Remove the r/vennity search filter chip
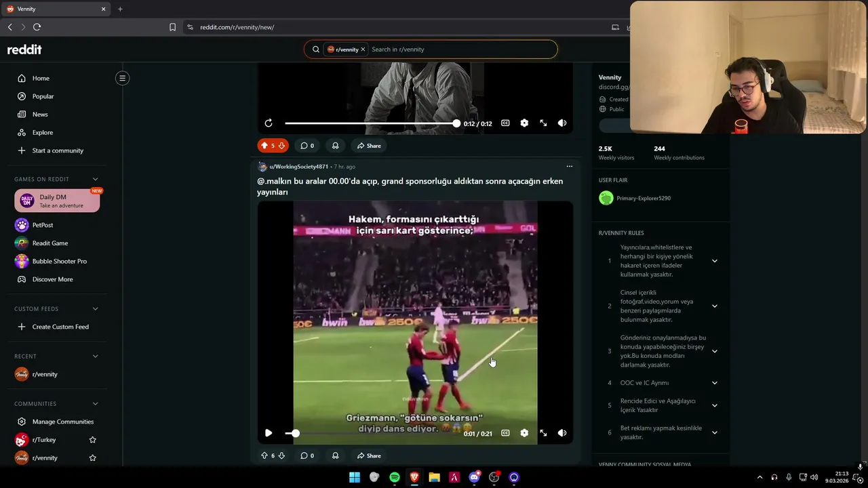868x488 pixels. (x=363, y=49)
